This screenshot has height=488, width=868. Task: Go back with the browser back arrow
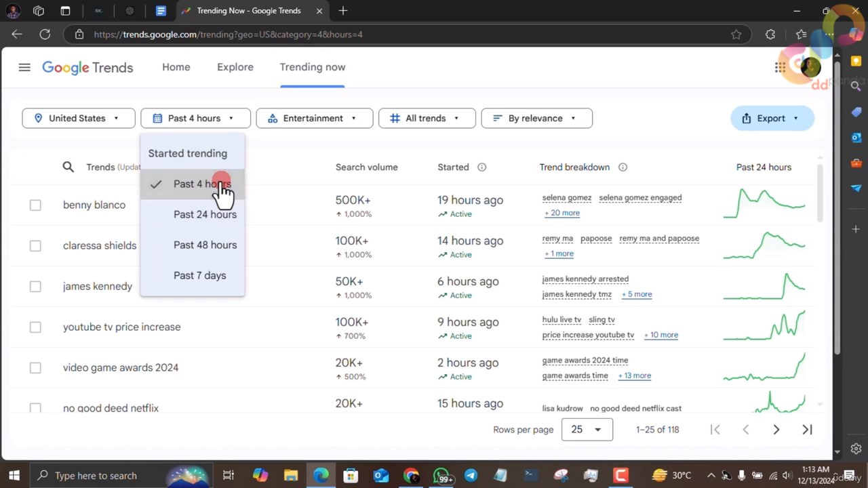point(17,34)
